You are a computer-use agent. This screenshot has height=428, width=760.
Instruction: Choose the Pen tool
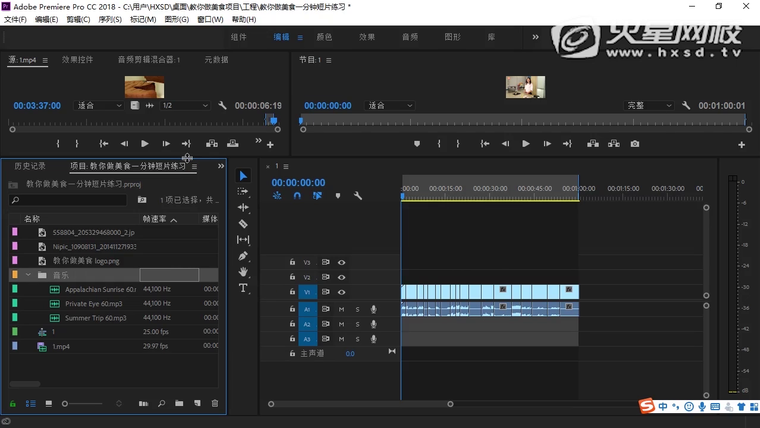(x=243, y=256)
